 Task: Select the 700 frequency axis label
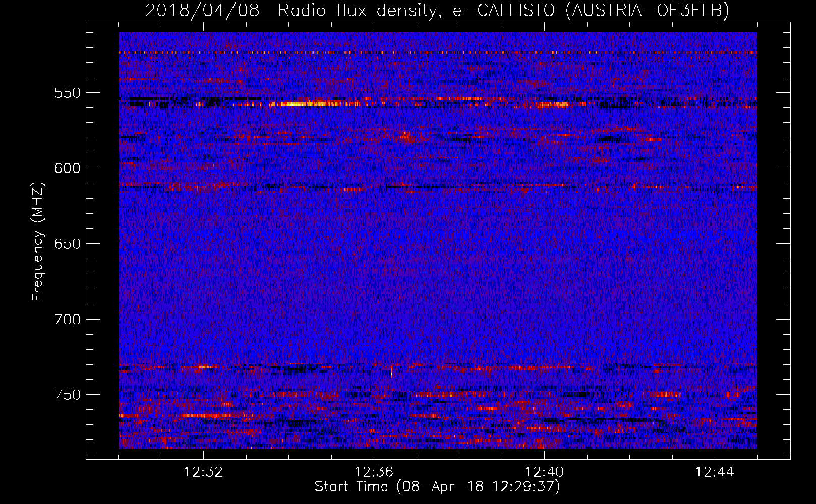[x=68, y=320]
